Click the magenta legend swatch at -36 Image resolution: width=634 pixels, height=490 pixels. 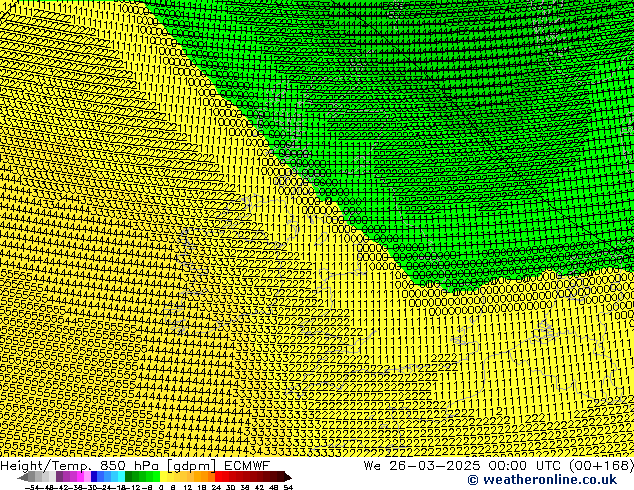pos(80,477)
